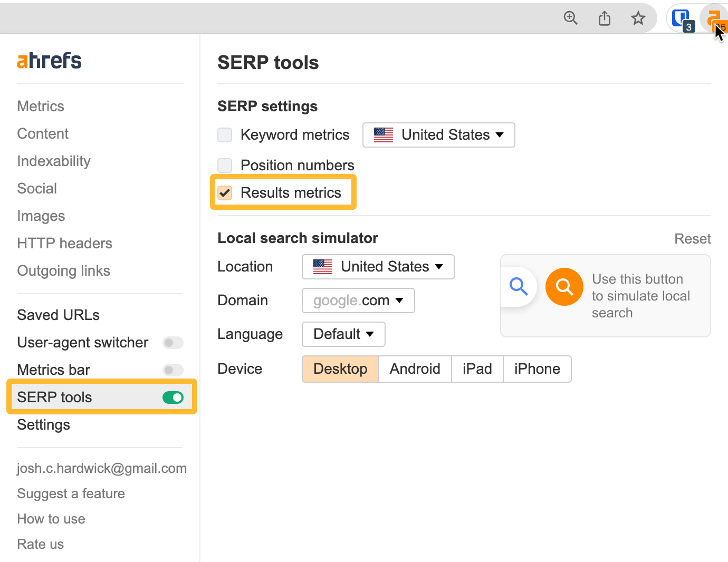Click the browser share icon
Screen dimensions: 728x562
[x=605, y=18]
